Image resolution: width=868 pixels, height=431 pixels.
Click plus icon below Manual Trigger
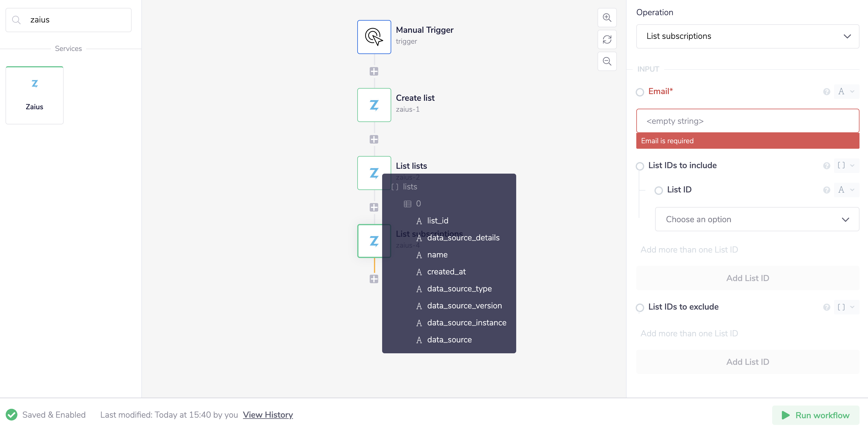click(374, 72)
